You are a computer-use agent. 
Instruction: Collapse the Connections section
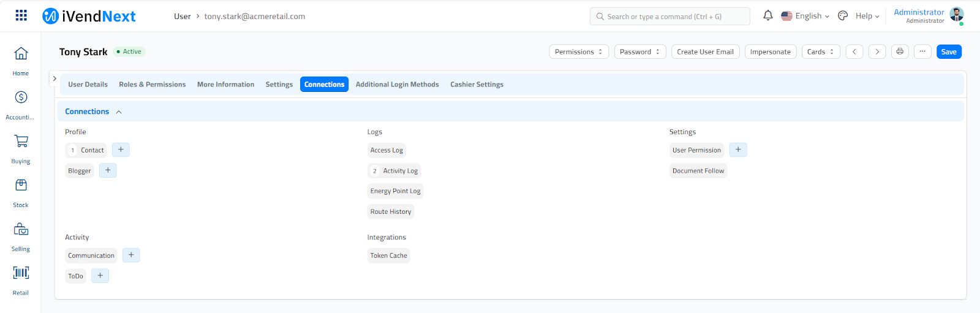[119, 112]
